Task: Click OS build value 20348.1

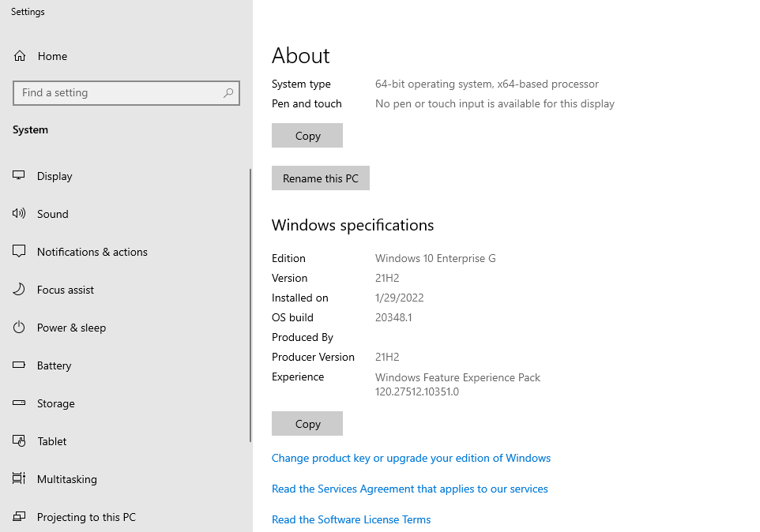Action: tap(393, 317)
